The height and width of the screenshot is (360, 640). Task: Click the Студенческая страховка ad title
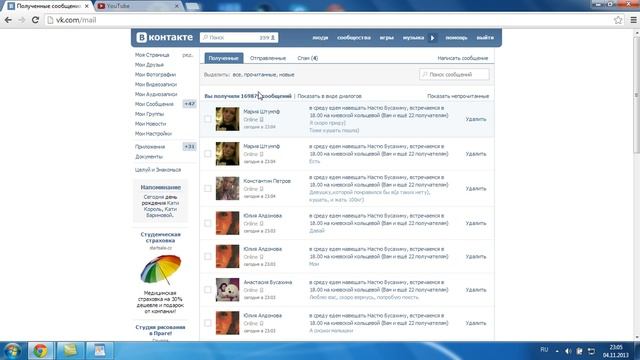pyautogui.click(x=160, y=237)
